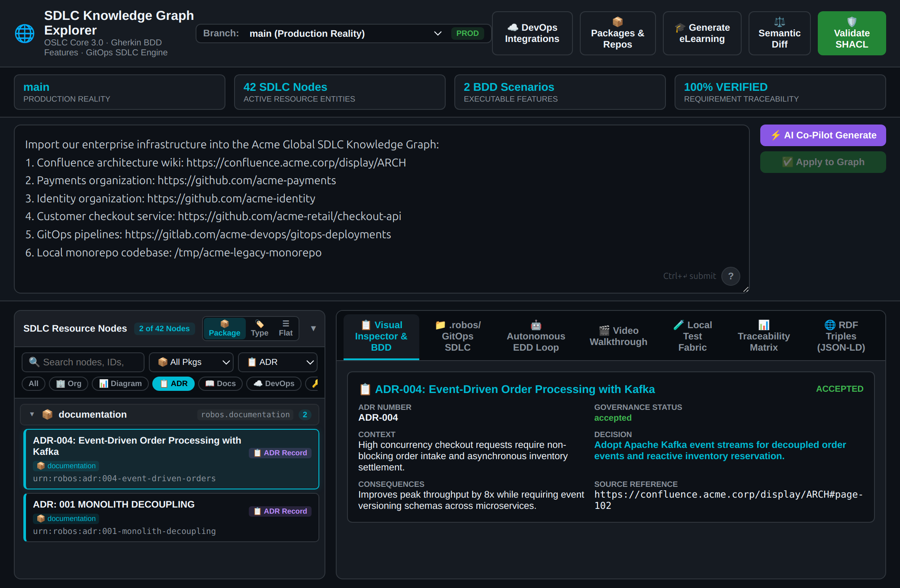900x588 pixels.
Task: Click the Confluence source reference URL
Action: click(x=729, y=500)
